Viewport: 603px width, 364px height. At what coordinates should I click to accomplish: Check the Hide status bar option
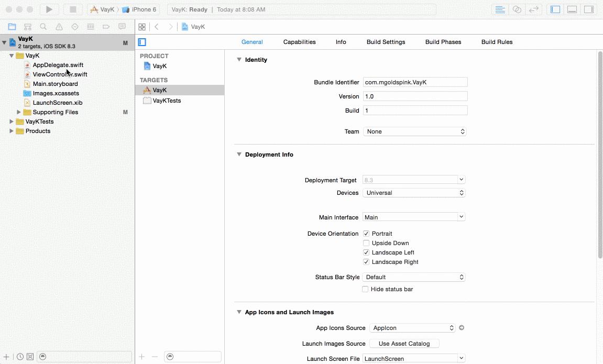pos(365,289)
